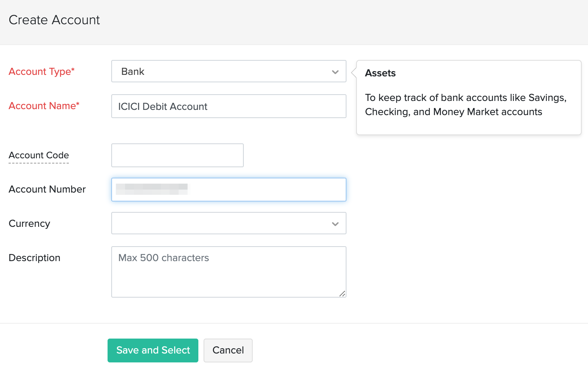This screenshot has height=368, width=588.
Task: Click the chevron arrow in Account Type field
Action: click(x=335, y=72)
